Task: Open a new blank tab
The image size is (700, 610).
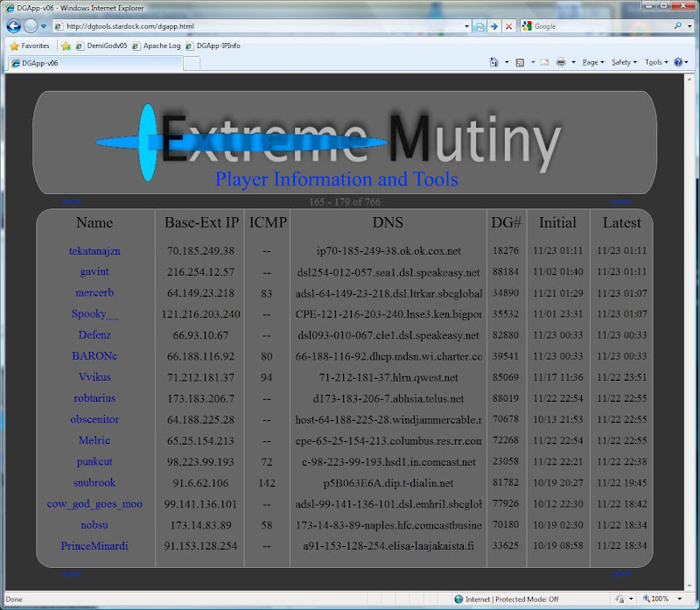Action: click(192, 63)
